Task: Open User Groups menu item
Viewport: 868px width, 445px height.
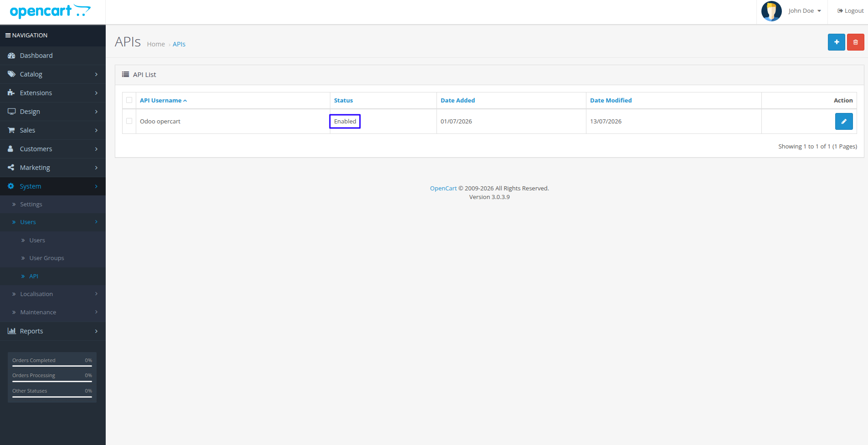Action: 53,258
